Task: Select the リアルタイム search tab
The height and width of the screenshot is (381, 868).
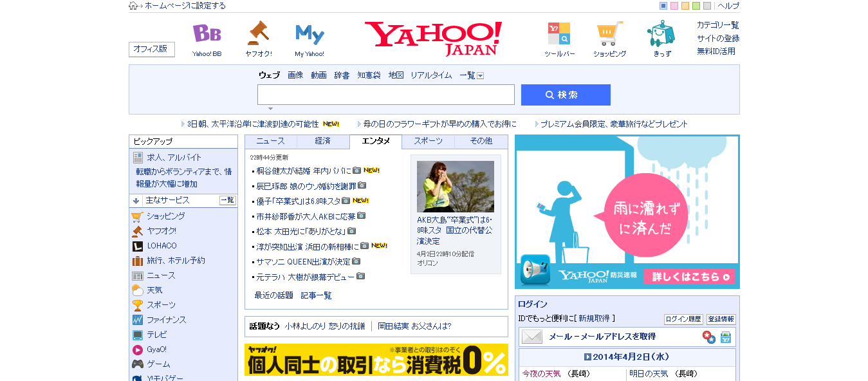Action: click(431, 75)
